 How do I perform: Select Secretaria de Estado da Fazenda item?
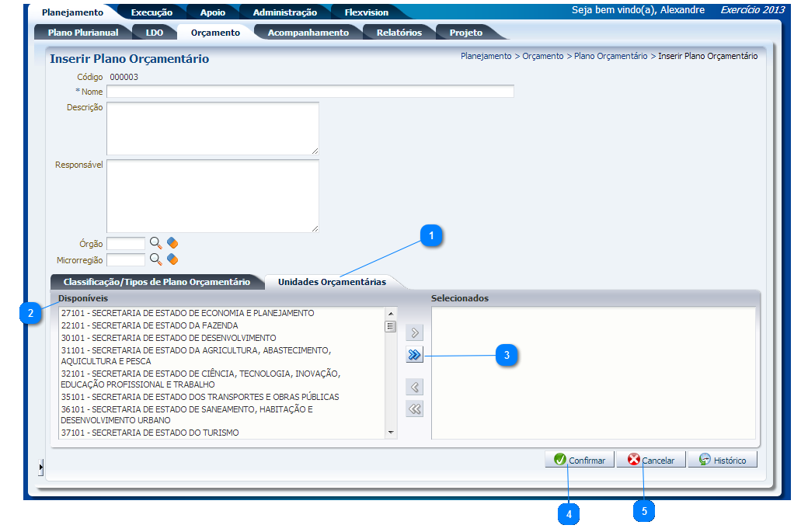(x=149, y=325)
